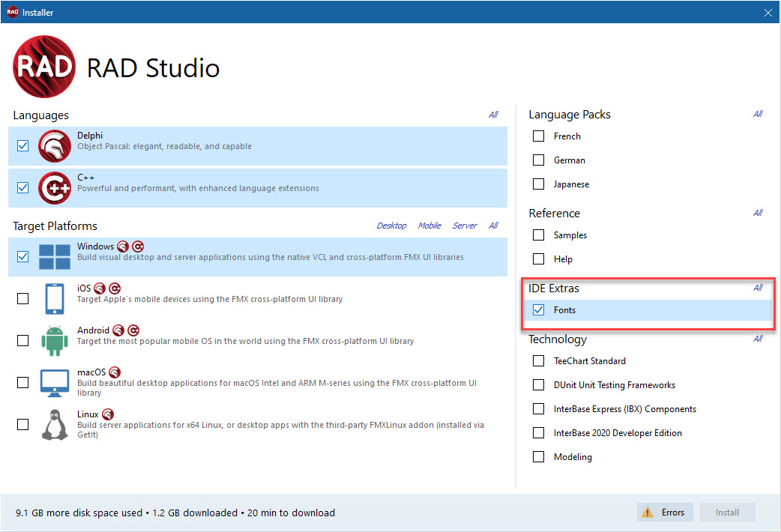Click the Delphi helmet icon
Image resolution: width=781 pixels, height=532 pixels.
(x=55, y=146)
